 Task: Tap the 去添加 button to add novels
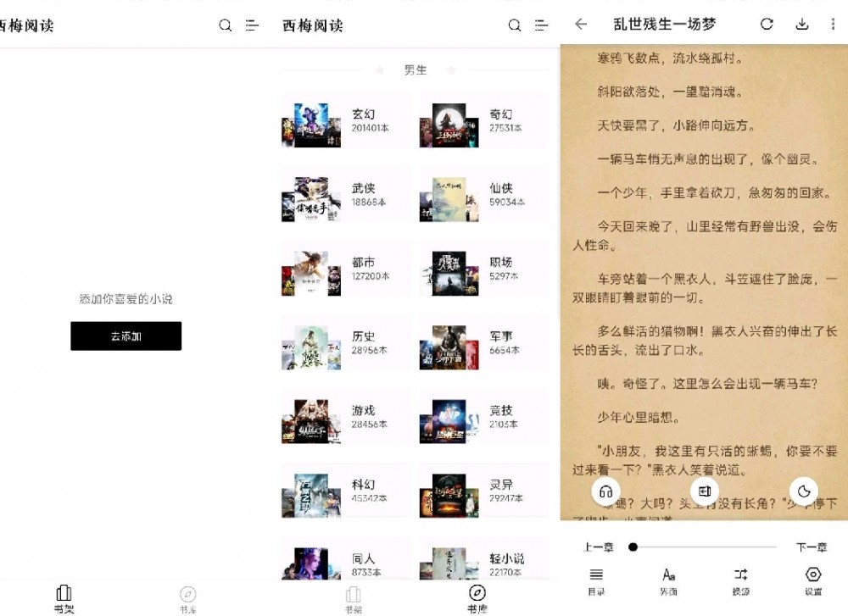(x=126, y=336)
